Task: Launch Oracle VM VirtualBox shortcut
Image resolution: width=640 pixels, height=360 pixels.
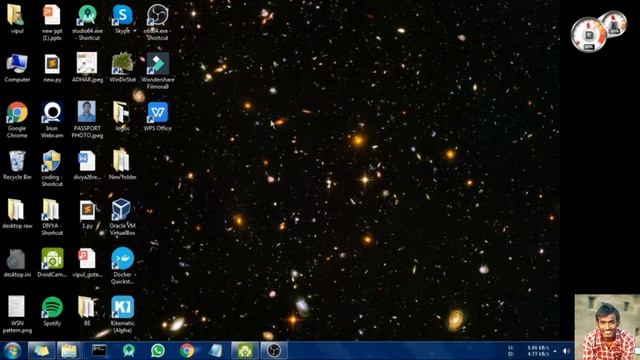Action: tap(122, 210)
